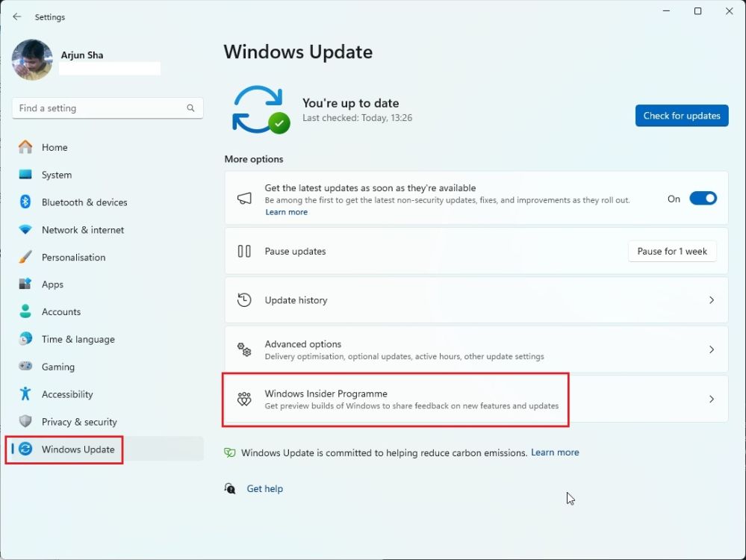746x560 pixels.
Task: Click the Windows Update sync status icon
Action: tap(261, 110)
